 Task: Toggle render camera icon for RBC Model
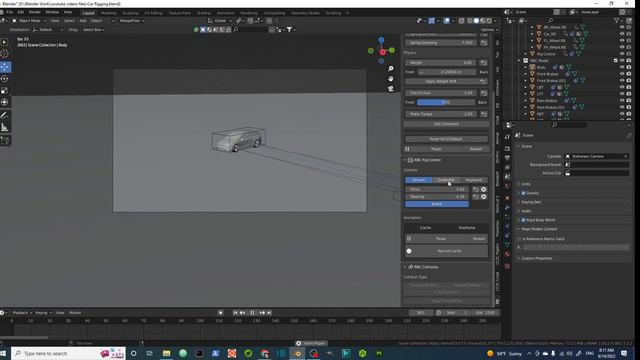tap(629, 60)
